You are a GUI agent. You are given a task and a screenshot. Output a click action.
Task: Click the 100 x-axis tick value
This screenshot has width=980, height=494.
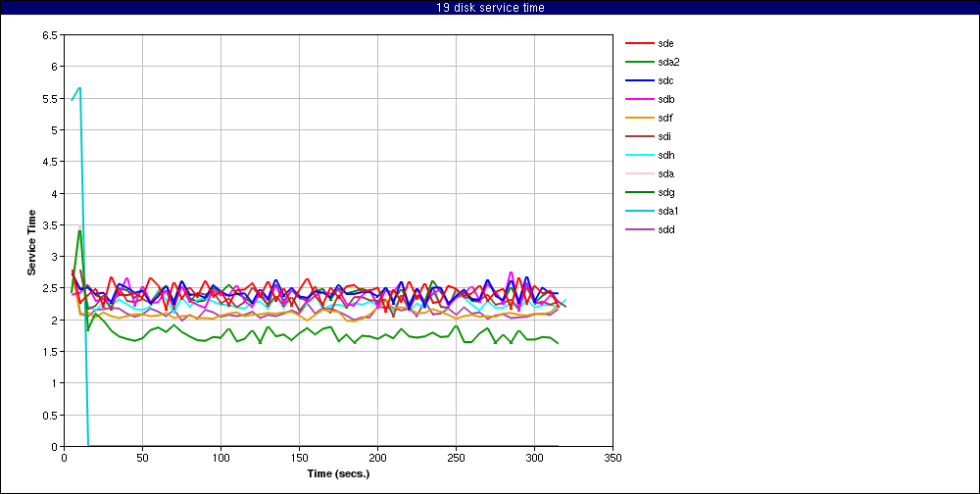click(x=220, y=457)
